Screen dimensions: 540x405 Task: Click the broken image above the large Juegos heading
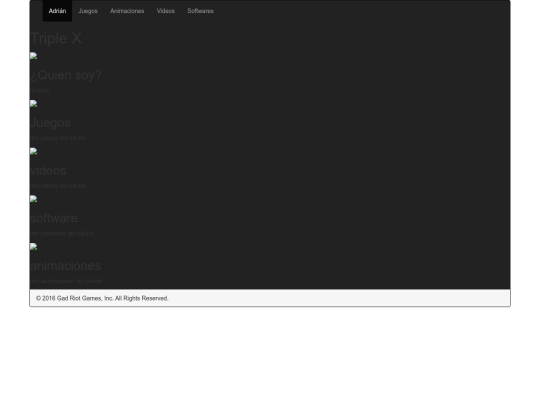pos(34,104)
